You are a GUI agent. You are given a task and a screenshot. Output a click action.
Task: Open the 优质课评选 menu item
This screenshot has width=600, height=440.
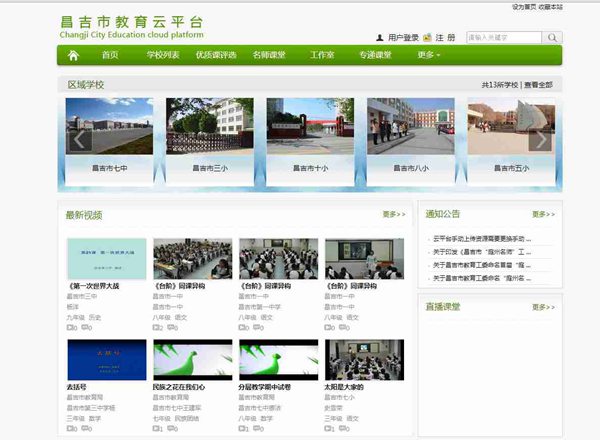[x=215, y=55]
